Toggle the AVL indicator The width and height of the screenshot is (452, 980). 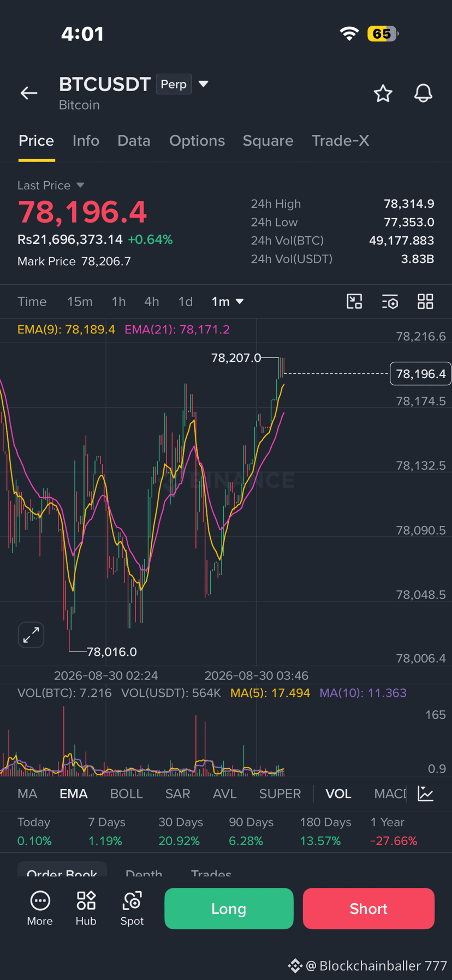click(225, 794)
